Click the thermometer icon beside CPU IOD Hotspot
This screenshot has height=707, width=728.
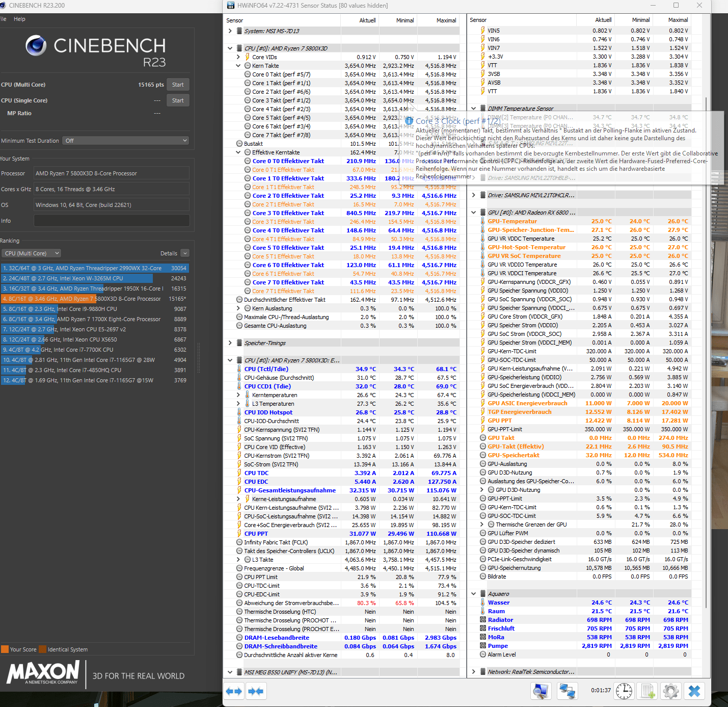click(x=239, y=412)
